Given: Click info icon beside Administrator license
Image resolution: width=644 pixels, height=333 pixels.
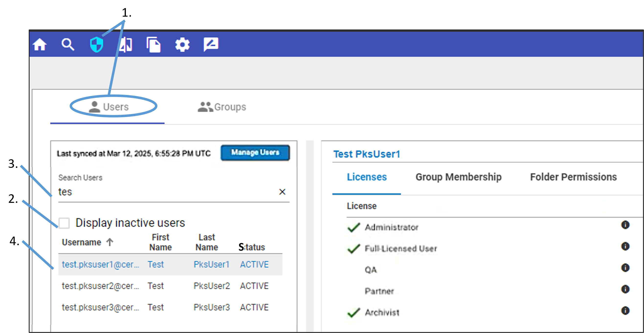Looking at the screenshot, I should pos(625,225).
